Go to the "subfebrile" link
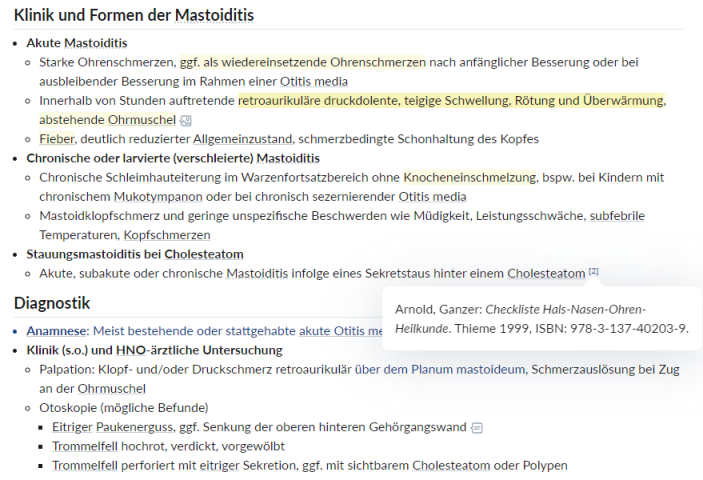 pos(617,215)
